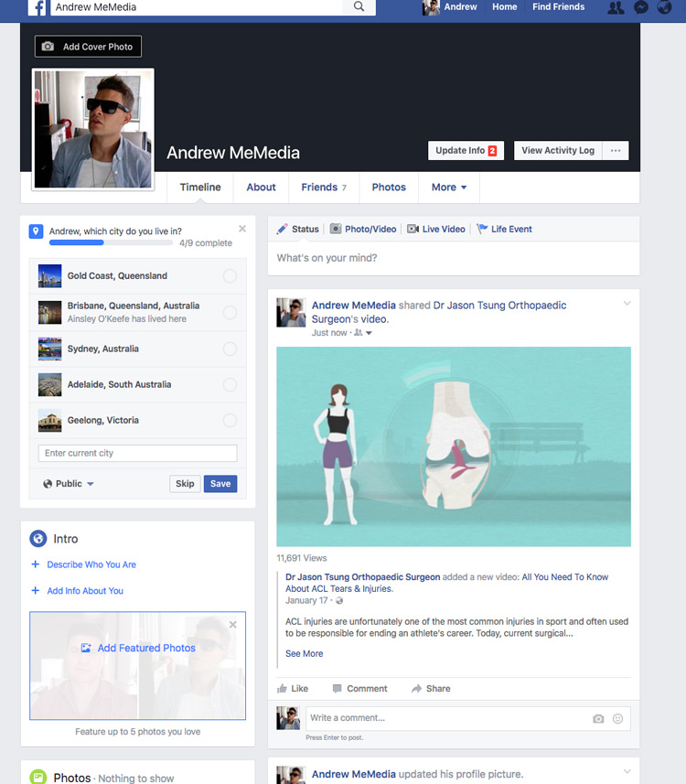Open the large profile picture
686x784 pixels.
pos(93,130)
